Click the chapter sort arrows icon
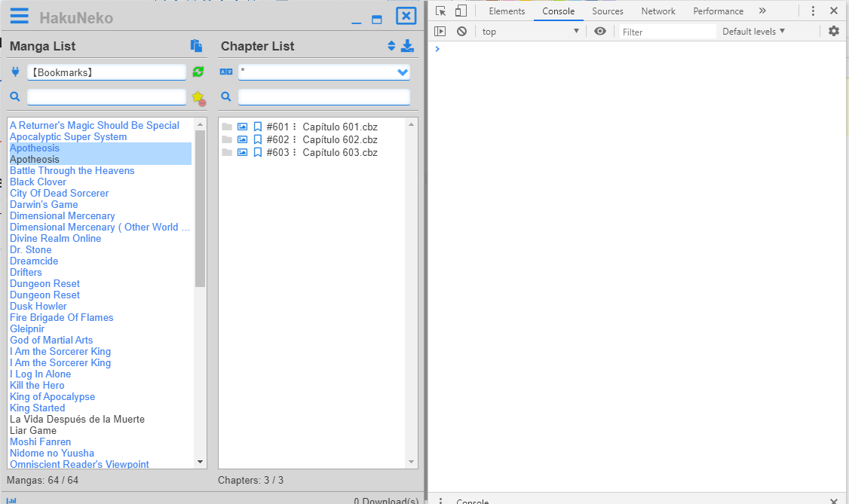This screenshot has width=849, height=504. pyautogui.click(x=391, y=46)
